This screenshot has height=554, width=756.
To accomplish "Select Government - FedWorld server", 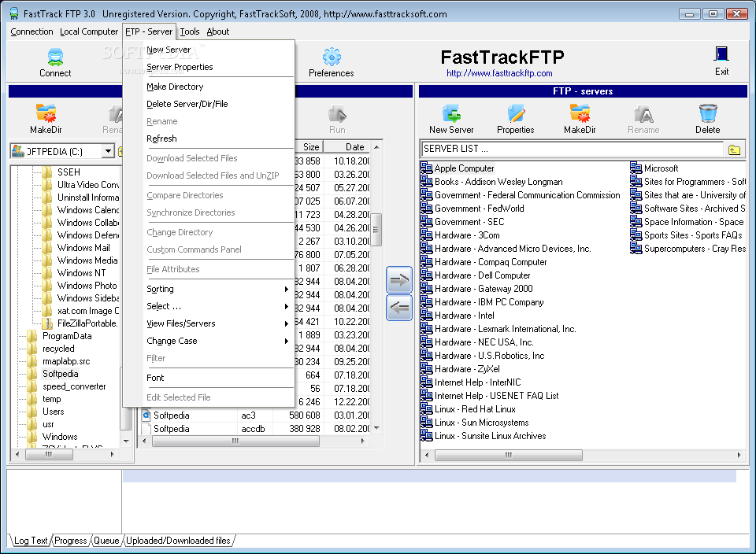I will point(472,208).
